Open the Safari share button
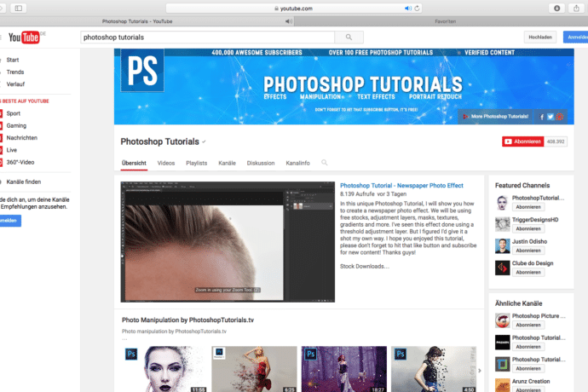 (576, 8)
